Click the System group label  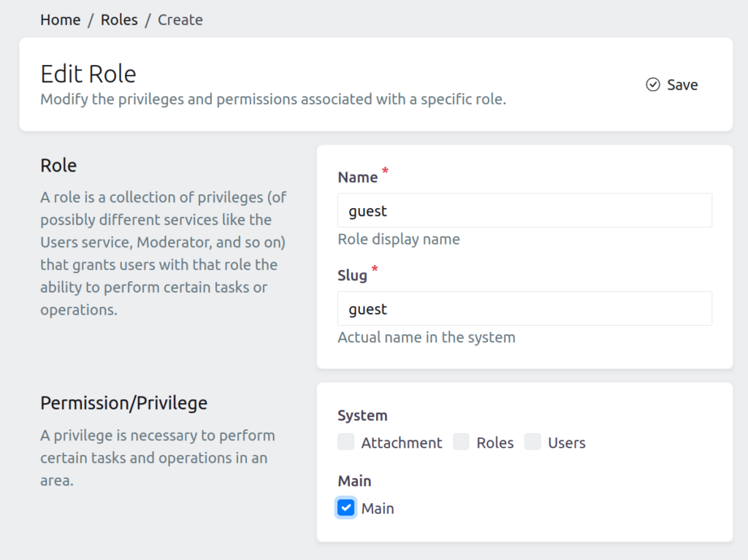point(362,415)
